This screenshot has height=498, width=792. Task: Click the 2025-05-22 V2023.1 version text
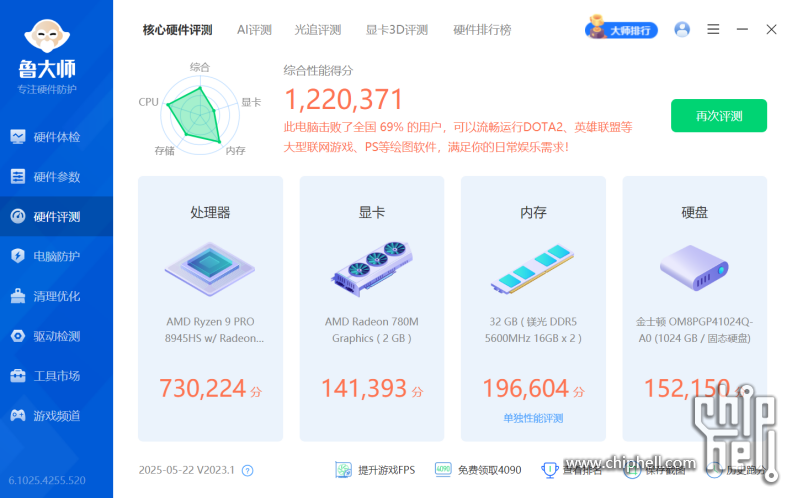pos(187,470)
